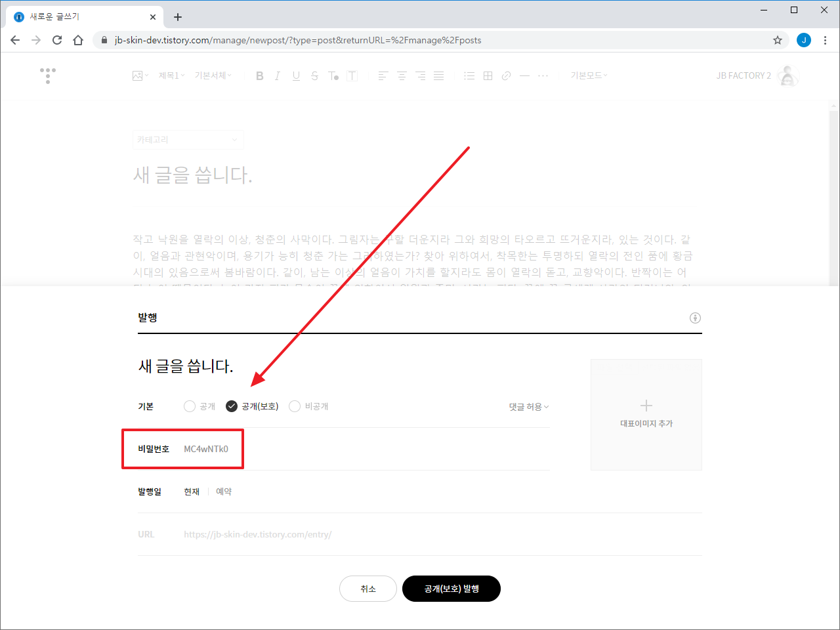Click the 공개(보호) 발행 button
840x630 pixels.
(451, 589)
